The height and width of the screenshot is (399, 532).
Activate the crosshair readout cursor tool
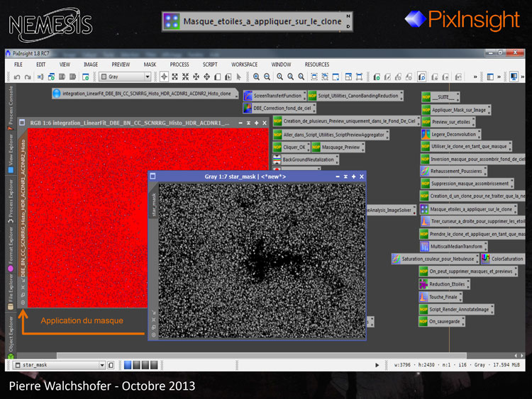click(x=164, y=77)
